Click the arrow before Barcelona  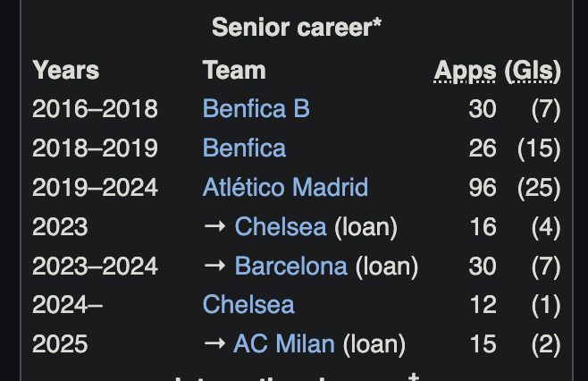point(214,266)
